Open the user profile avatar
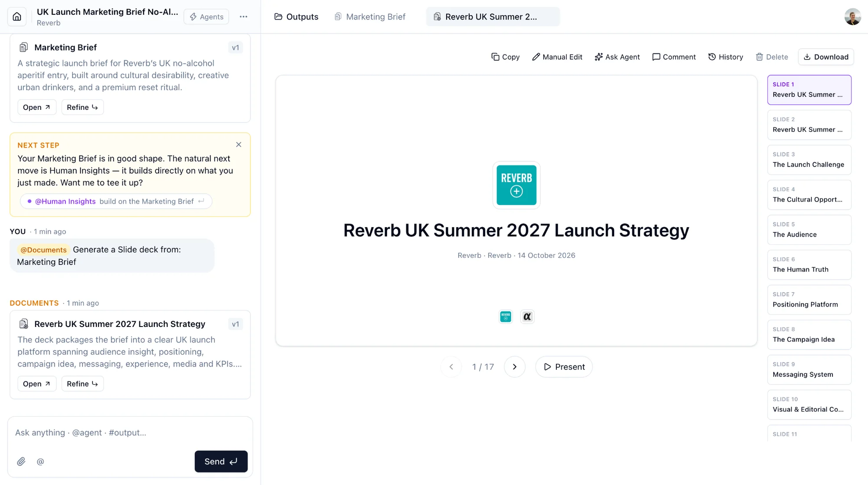The width and height of the screenshot is (868, 485). pos(852,16)
